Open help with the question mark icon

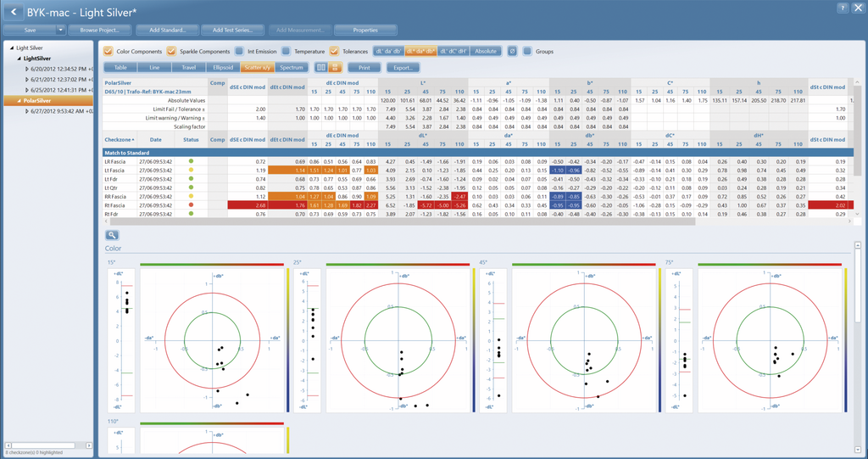(843, 8)
